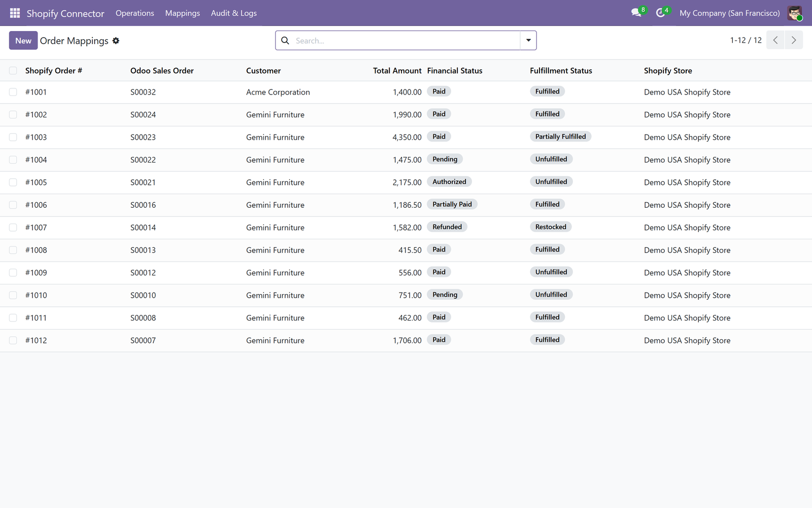
Task: Click Demo USA Shopify Store in #1005 row
Action: point(687,182)
